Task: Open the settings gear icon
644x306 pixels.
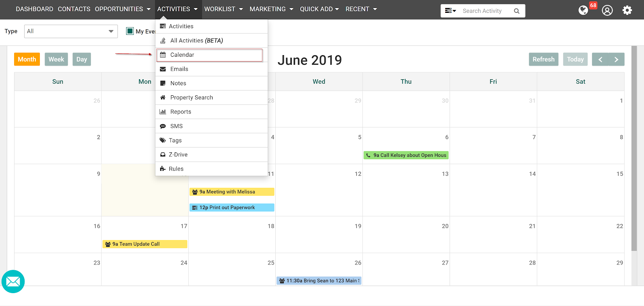Action: coord(627,10)
